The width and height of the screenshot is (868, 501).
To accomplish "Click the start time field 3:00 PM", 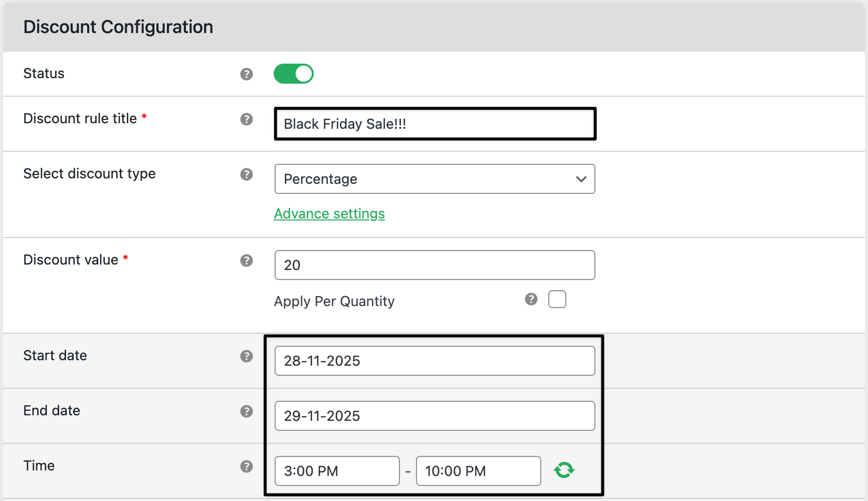I will 337,471.
